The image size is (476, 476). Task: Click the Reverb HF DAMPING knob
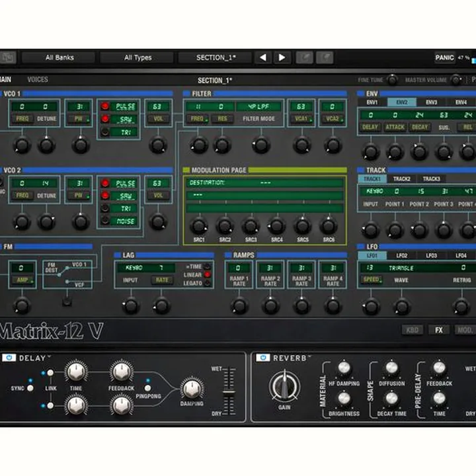(x=344, y=368)
